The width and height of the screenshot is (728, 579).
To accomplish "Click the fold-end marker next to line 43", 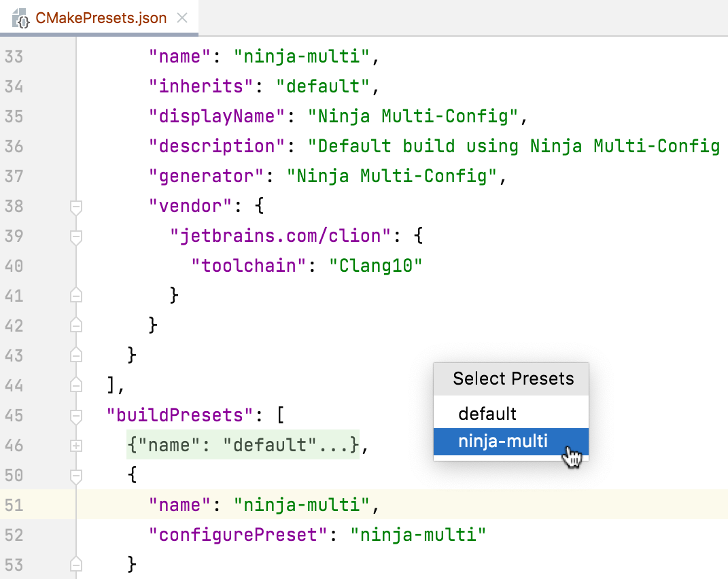I will click(x=75, y=355).
